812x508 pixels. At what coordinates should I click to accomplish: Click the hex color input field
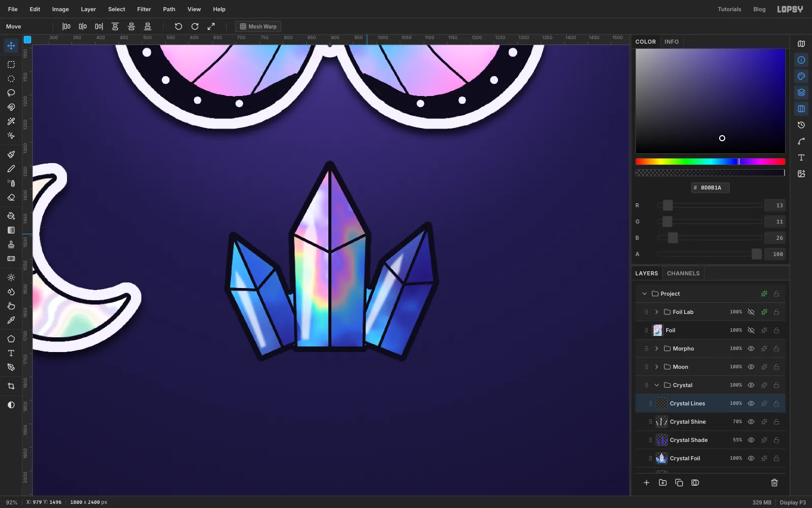click(x=710, y=188)
